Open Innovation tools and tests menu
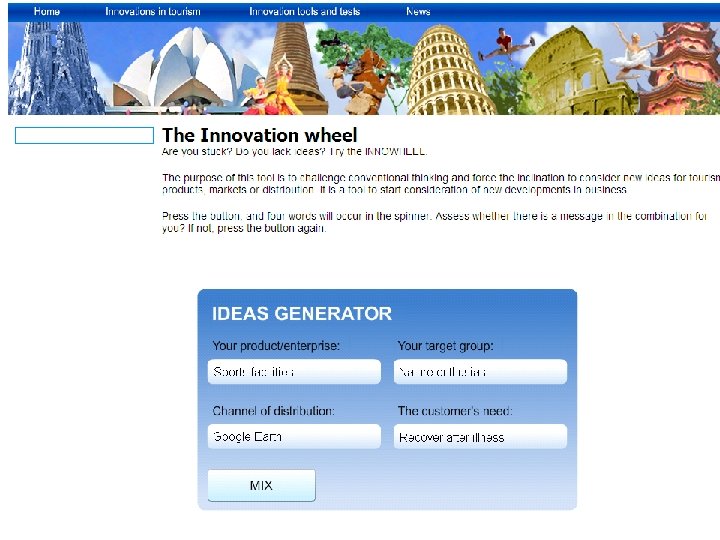 click(x=304, y=11)
